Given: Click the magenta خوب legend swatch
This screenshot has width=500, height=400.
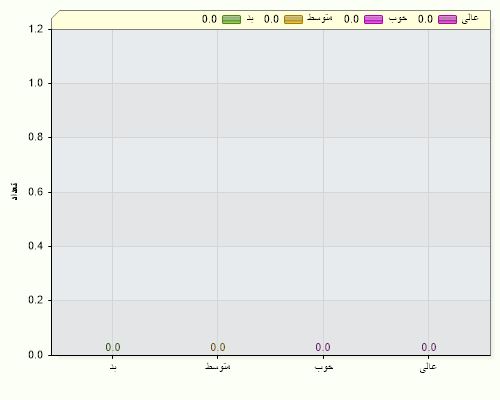Looking at the screenshot, I should [x=373, y=19].
